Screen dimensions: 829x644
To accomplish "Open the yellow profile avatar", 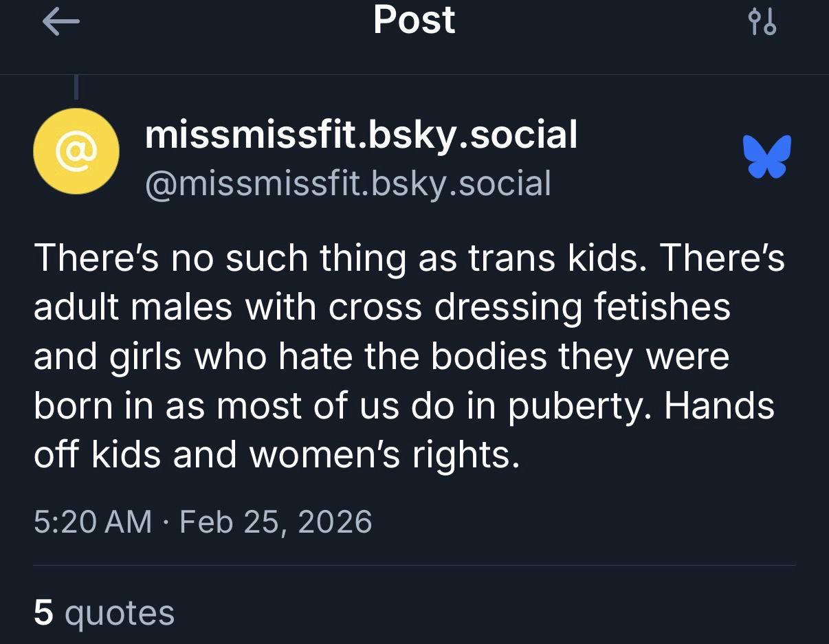I will pos(76,151).
